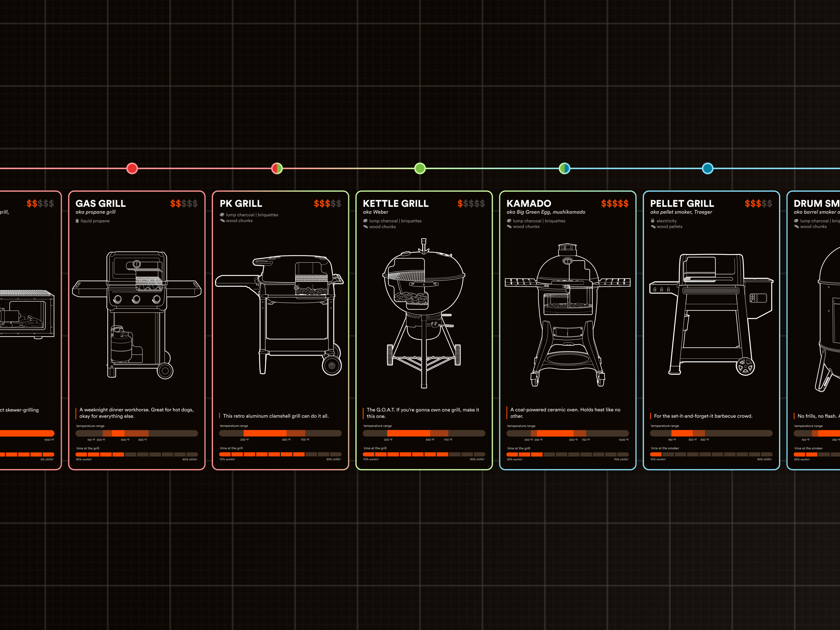The width and height of the screenshot is (840, 630).
Task: Select the red-green timeline dot above PK Grill
Action: coord(277,168)
